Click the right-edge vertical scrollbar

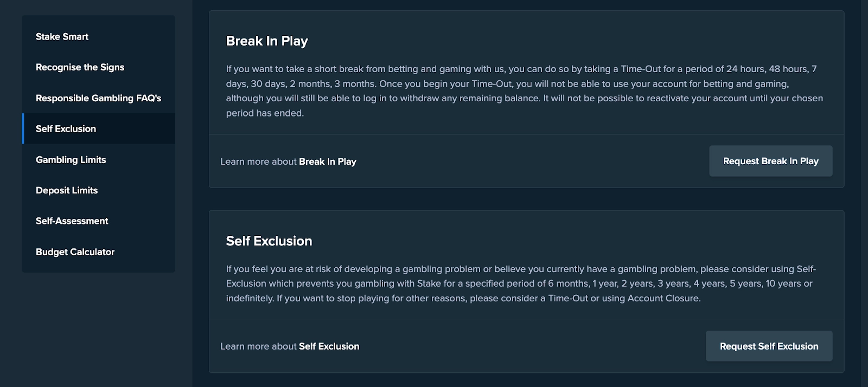pyautogui.click(x=864, y=193)
